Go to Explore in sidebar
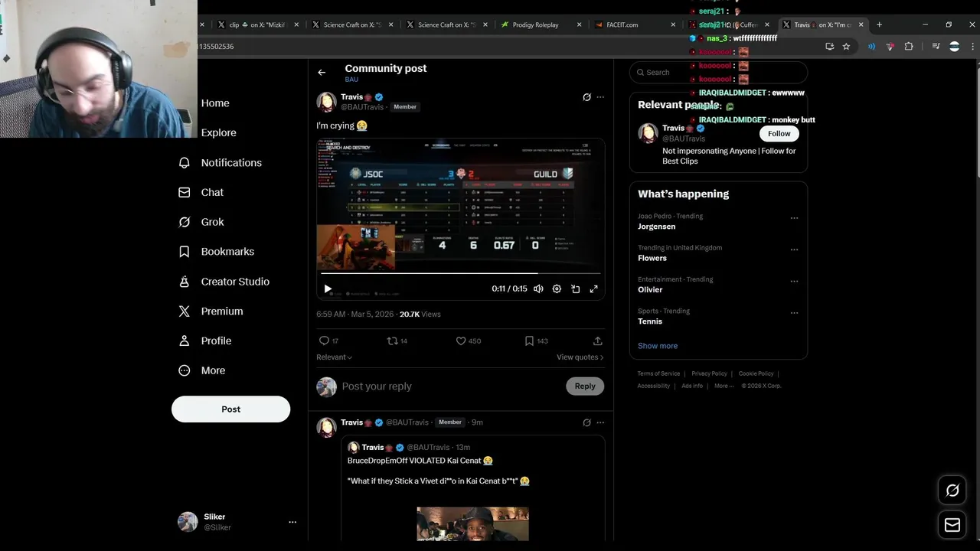The image size is (980, 551). click(207, 132)
